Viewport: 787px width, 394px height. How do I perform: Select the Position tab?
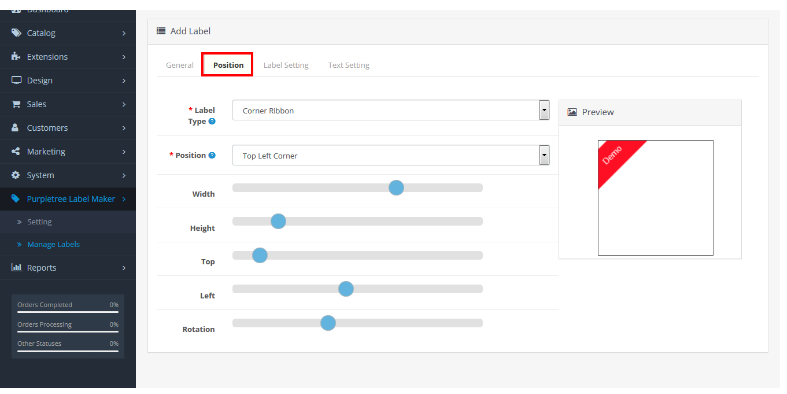(227, 65)
